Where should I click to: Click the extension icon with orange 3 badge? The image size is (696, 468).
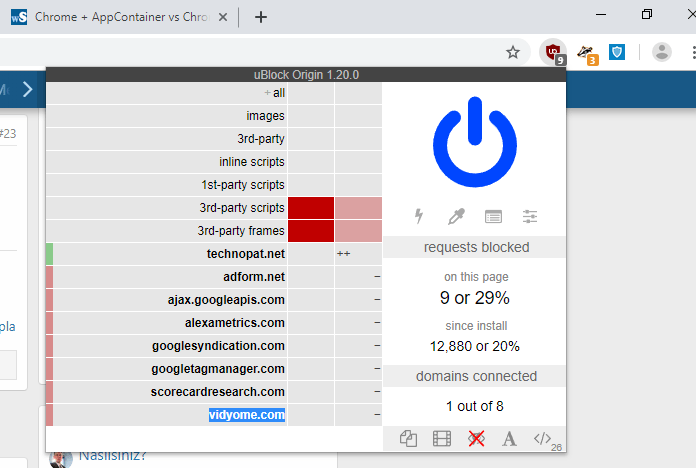point(587,53)
